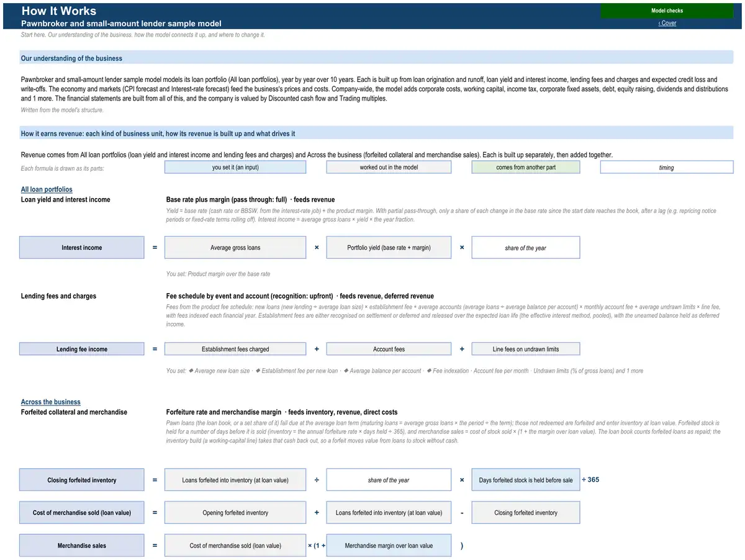Select the 'Loan yield and interest income' heading
The image size is (745, 560).
66,200
